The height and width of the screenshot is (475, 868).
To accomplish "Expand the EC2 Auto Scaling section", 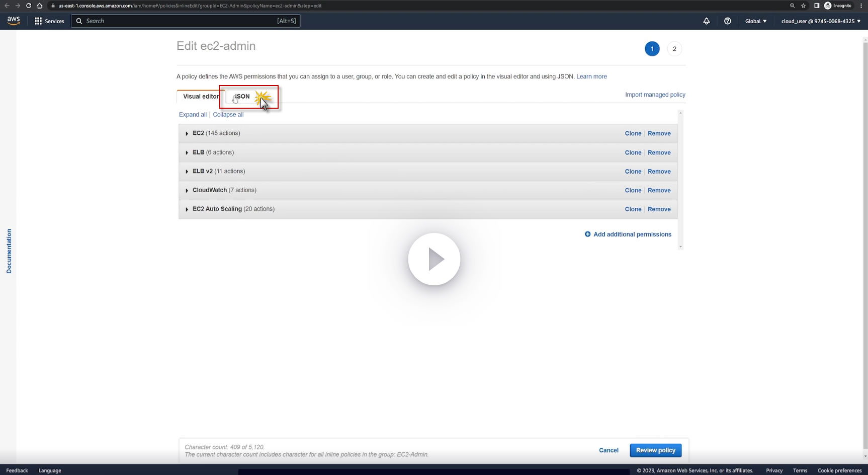I will pyautogui.click(x=187, y=209).
